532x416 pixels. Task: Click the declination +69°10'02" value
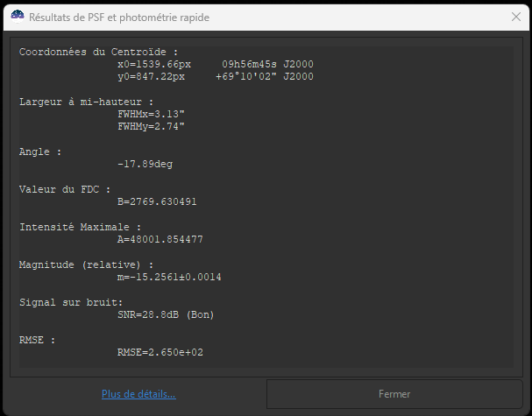pos(264,76)
